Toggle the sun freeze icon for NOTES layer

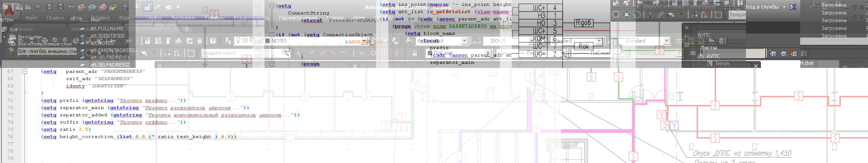(x=245, y=41)
